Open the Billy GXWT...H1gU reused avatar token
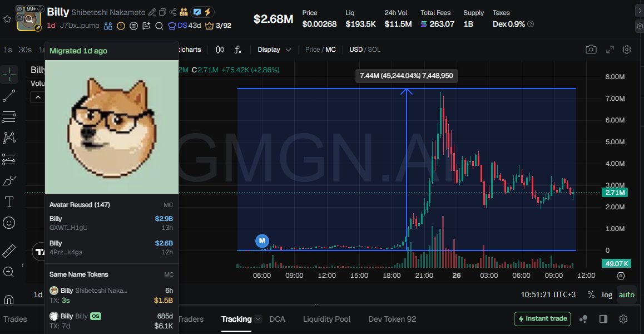 (111, 223)
